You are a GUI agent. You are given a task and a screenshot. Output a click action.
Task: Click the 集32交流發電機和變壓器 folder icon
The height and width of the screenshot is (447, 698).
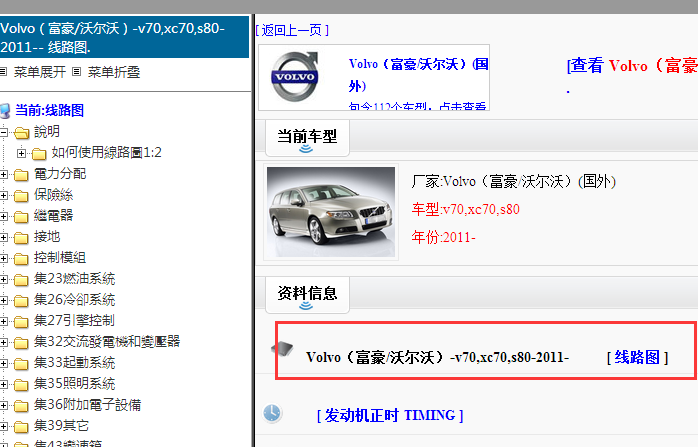[21, 342]
